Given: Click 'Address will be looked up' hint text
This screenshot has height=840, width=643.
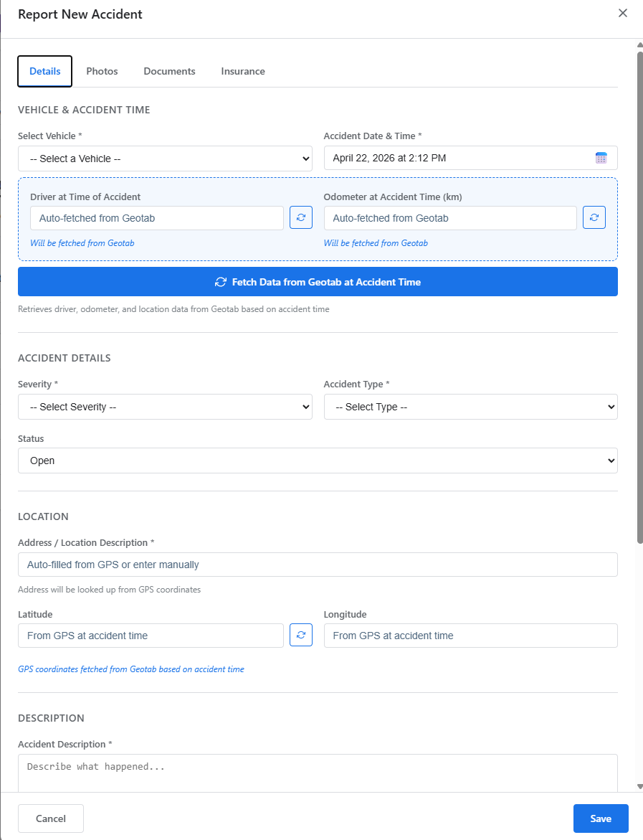Looking at the screenshot, I should 109,590.
